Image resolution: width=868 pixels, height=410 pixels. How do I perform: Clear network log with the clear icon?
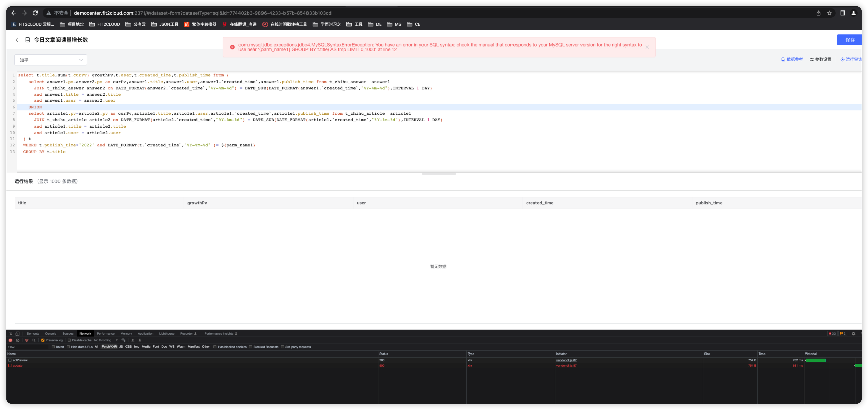[18, 340]
